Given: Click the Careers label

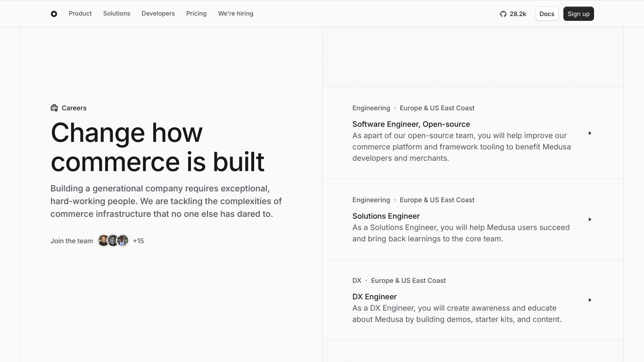Looking at the screenshot, I should (74, 108).
